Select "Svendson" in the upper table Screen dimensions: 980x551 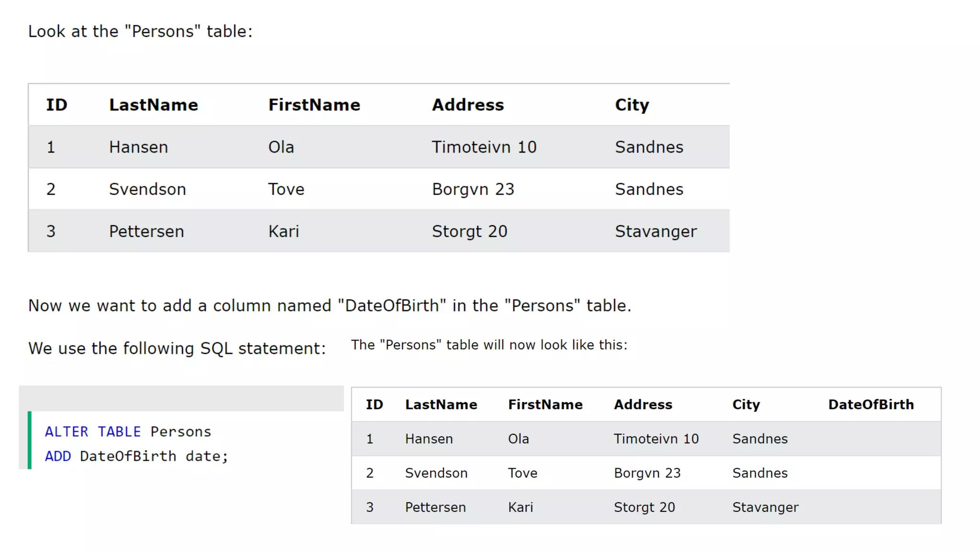tap(147, 189)
